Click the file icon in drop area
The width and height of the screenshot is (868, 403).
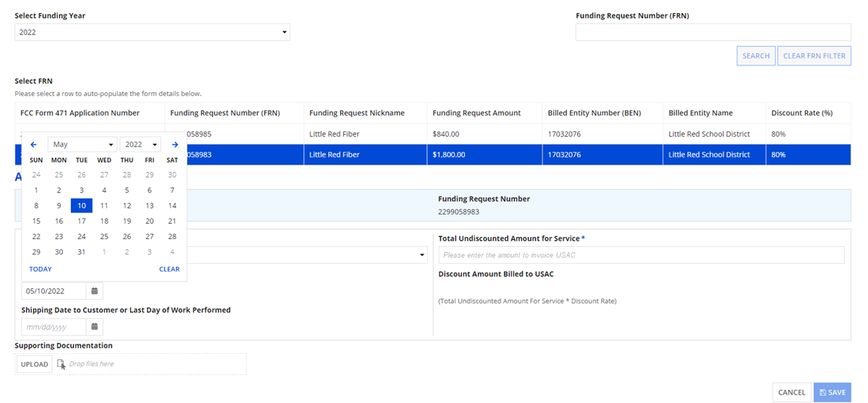(61, 364)
